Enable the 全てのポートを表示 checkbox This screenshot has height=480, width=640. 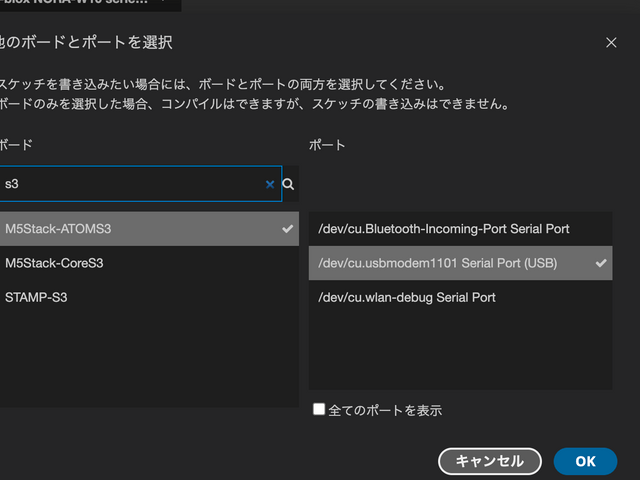pos(319,409)
